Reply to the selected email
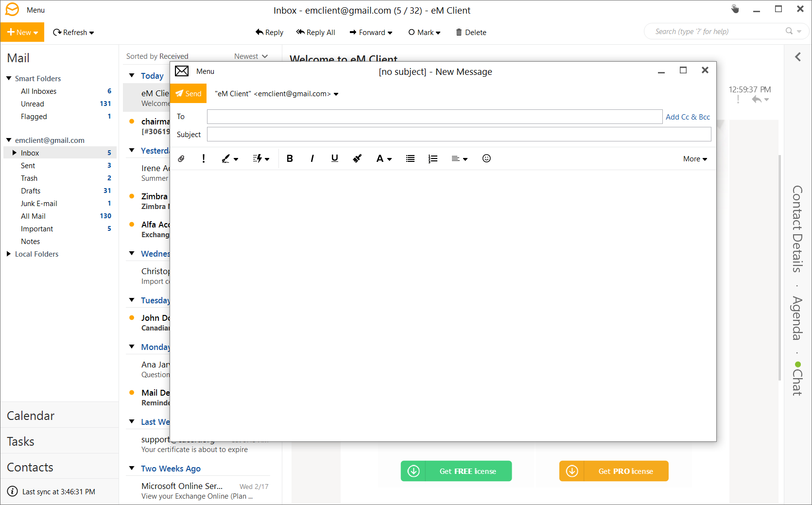Viewport: 812px width, 505px height. [x=269, y=33]
